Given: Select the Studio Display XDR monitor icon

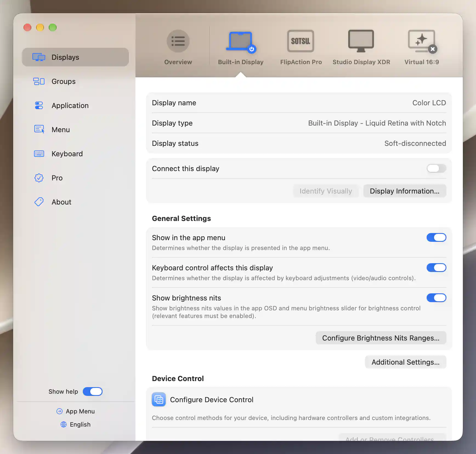Looking at the screenshot, I should 361,41.
